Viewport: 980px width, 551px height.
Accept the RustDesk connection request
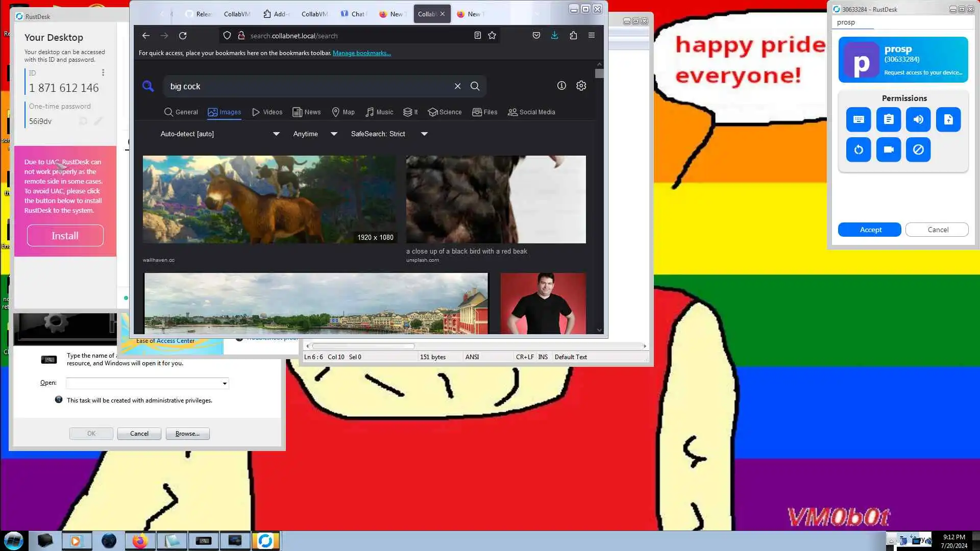[x=870, y=230]
